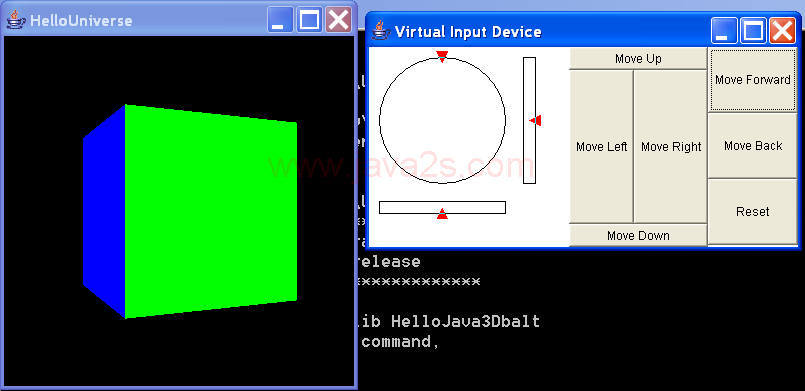The height and width of the screenshot is (391, 805).
Task: Close the HelloUniverse window
Action: click(338, 20)
